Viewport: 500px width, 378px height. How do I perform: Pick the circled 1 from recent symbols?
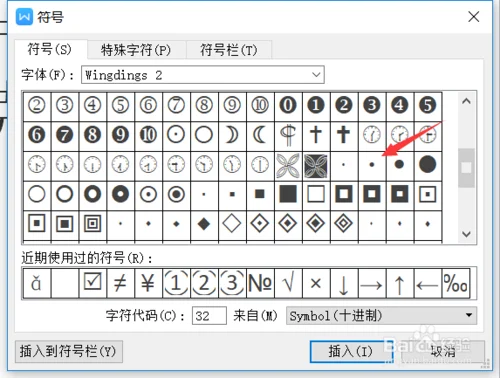(176, 283)
